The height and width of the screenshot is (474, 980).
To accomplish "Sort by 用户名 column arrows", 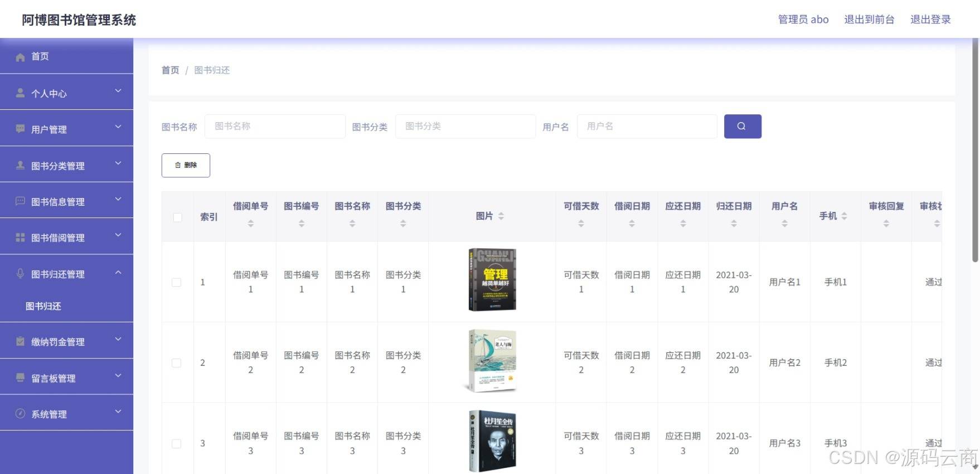I will 784,223.
